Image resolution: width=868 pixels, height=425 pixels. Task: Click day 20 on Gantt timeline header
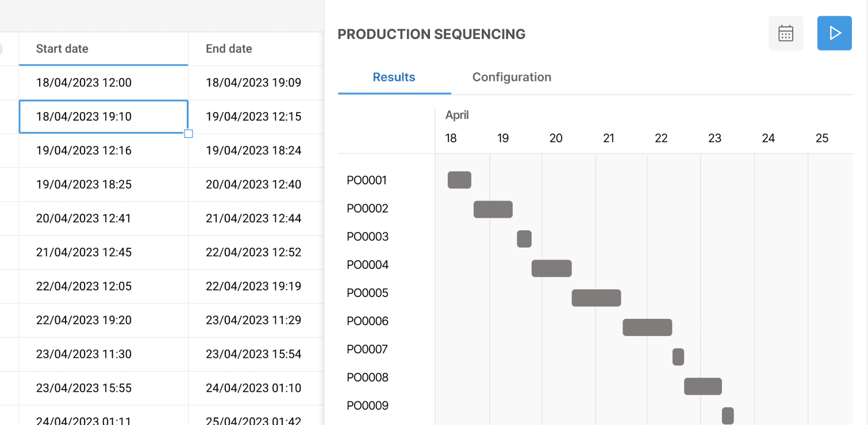556,138
